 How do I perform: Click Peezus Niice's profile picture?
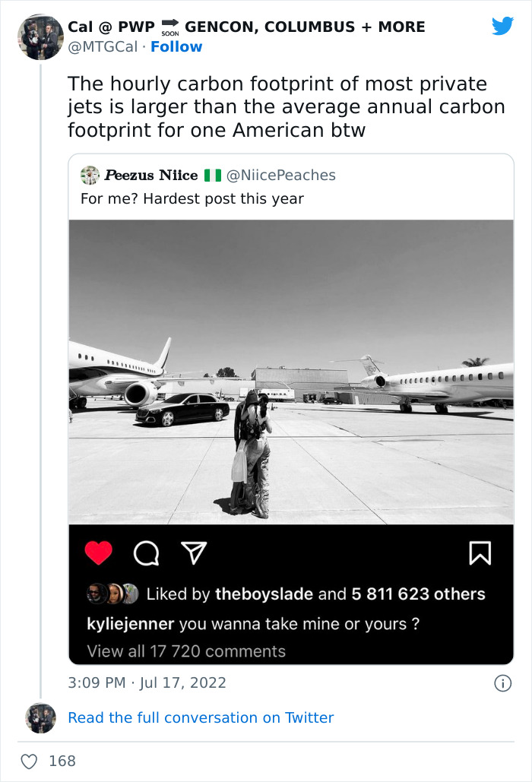pyautogui.click(x=89, y=175)
